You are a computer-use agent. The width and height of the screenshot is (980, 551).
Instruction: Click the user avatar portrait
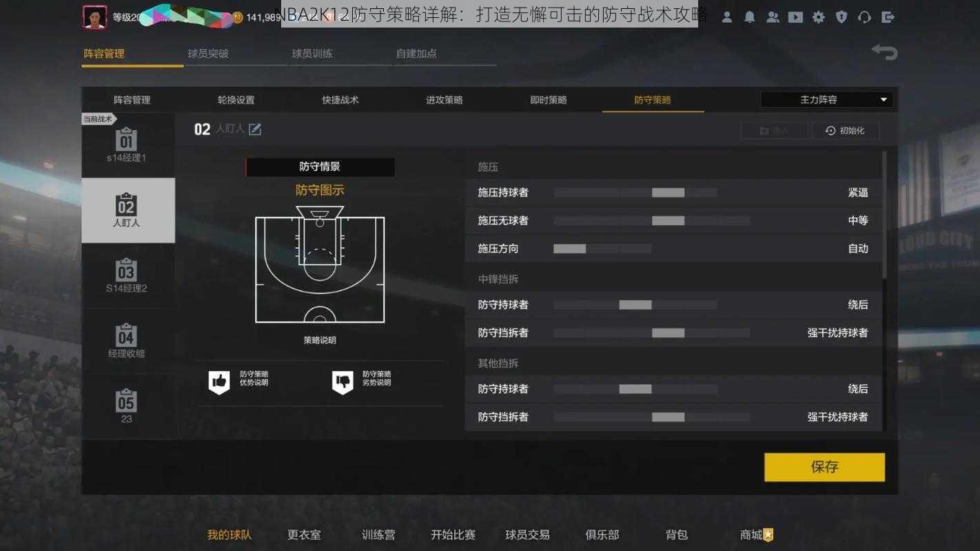point(94,17)
